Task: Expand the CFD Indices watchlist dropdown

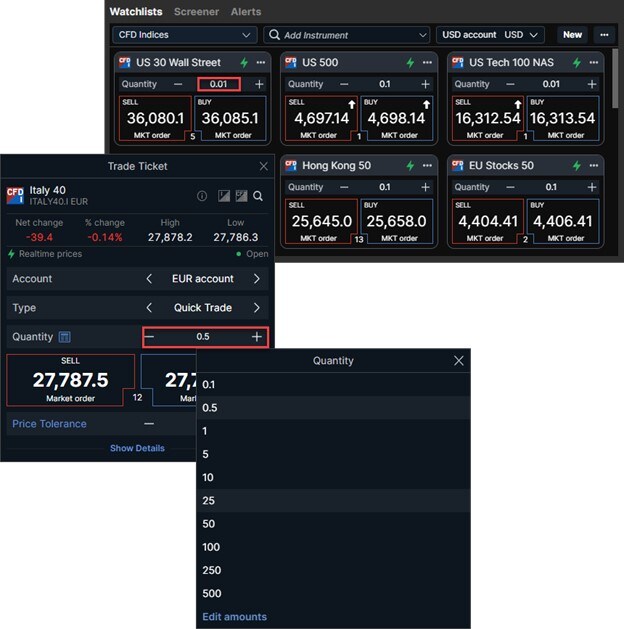Action: (x=184, y=35)
